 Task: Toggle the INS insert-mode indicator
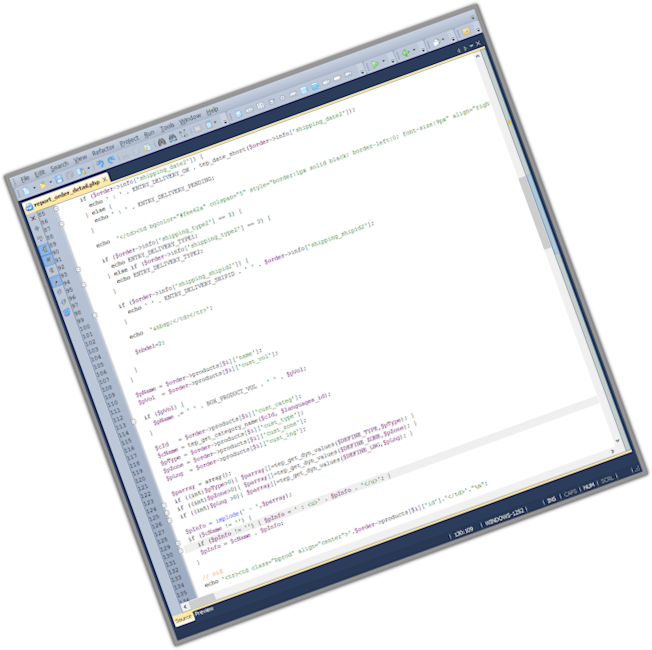[x=551, y=500]
